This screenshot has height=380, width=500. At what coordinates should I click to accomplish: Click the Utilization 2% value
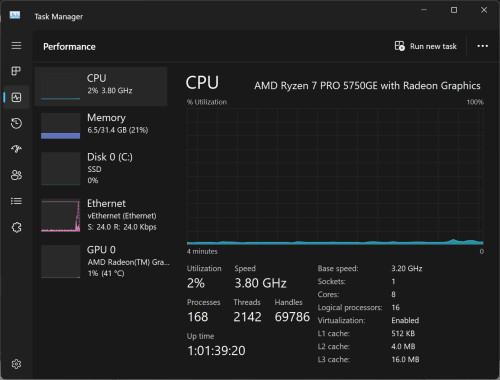196,283
